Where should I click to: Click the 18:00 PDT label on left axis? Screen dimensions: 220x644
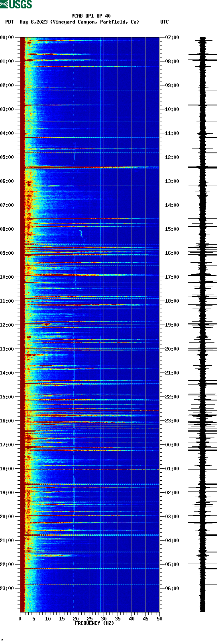[7, 469]
